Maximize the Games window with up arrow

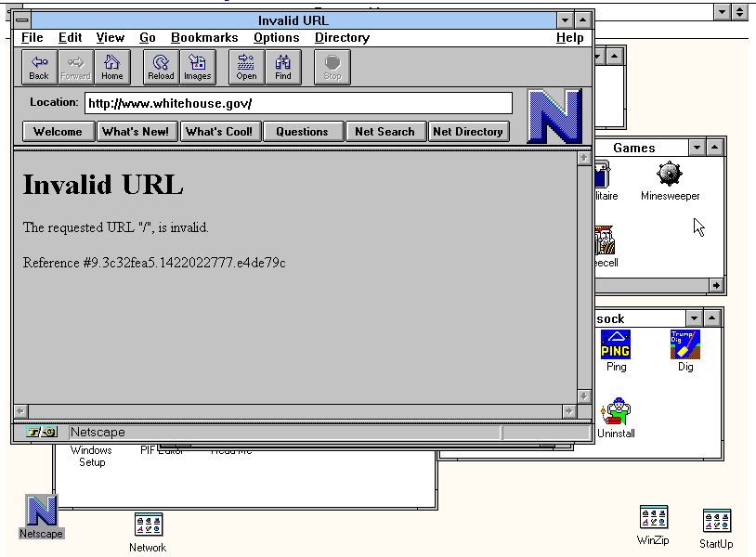pyautogui.click(x=714, y=148)
